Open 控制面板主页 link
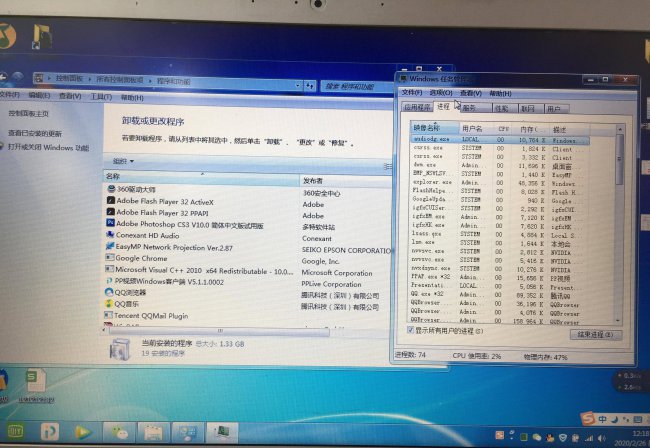 pyautogui.click(x=29, y=113)
